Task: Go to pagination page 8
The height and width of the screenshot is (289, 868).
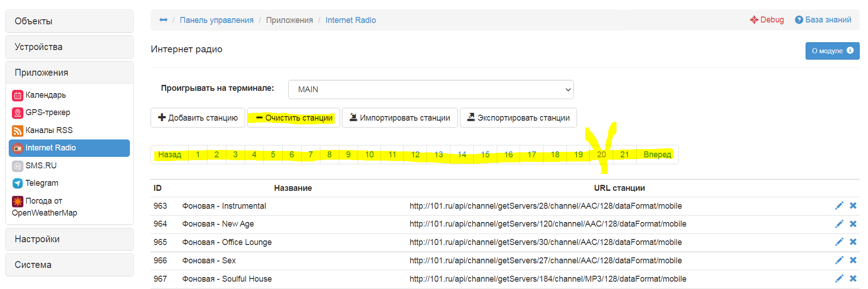Action: point(330,155)
